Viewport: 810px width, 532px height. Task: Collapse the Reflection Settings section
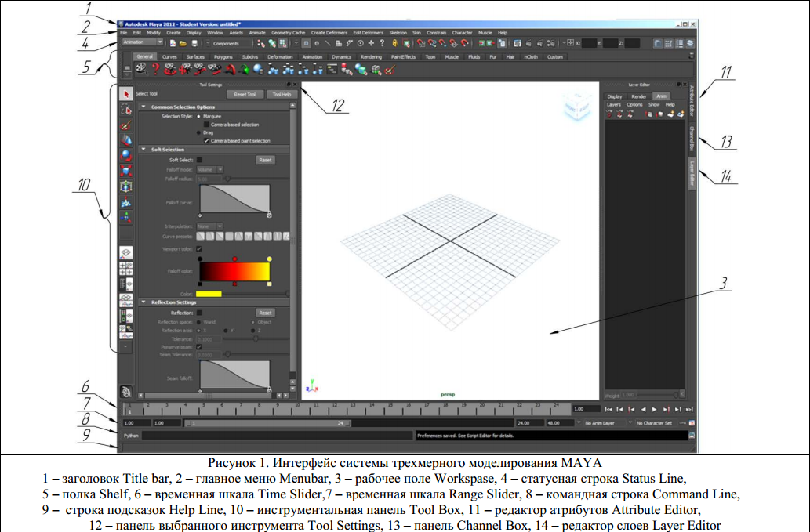(x=143, y=302)
